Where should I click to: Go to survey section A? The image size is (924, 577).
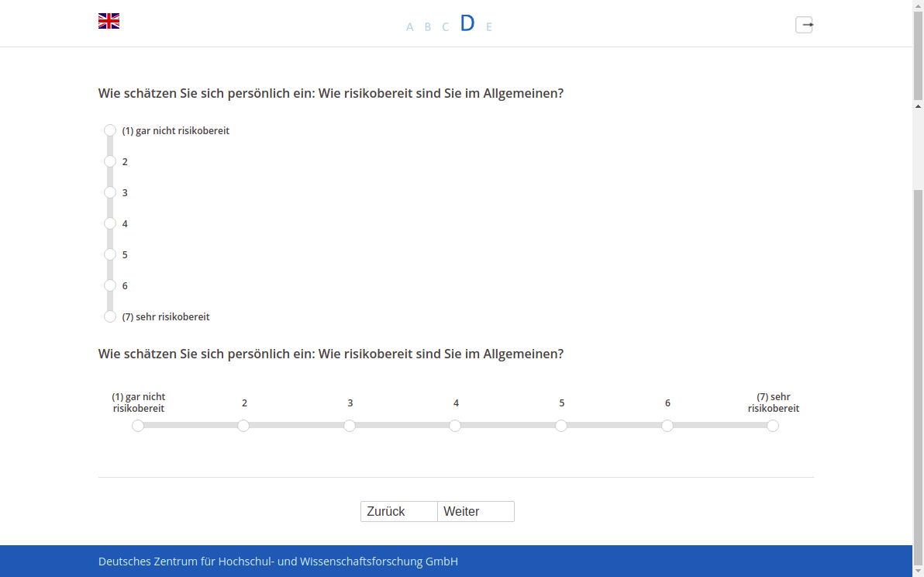click(x=409, y=27)
